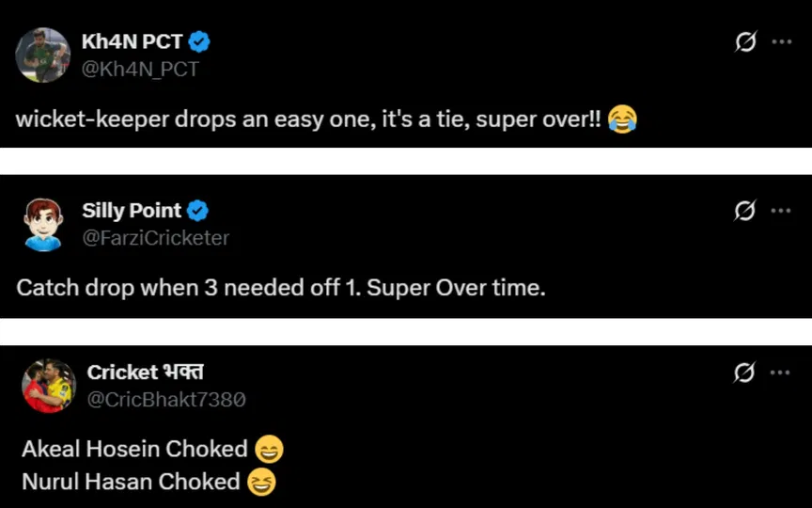The height and width of the screenshot is (508, 812).
Task: View the Silly Point cartoon avatar
Action: [x=43, y=225]
